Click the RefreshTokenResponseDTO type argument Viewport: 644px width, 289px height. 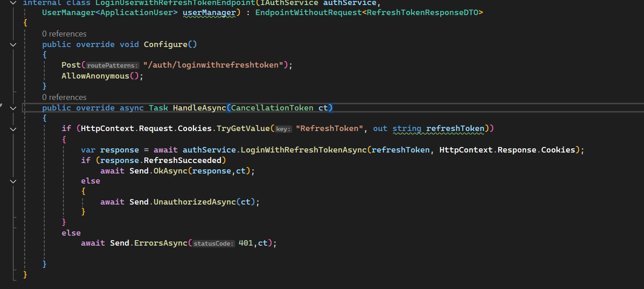422,12
